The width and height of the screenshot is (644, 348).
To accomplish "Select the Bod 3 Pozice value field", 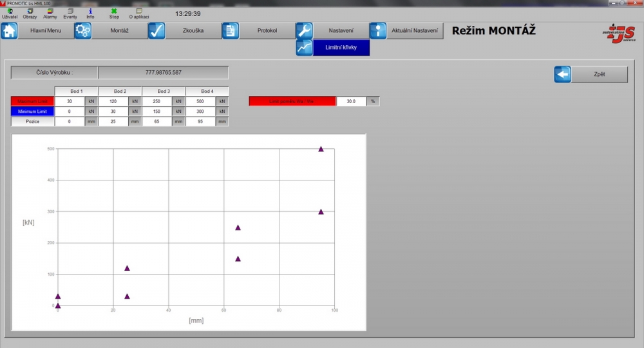I will pos(156,122).
